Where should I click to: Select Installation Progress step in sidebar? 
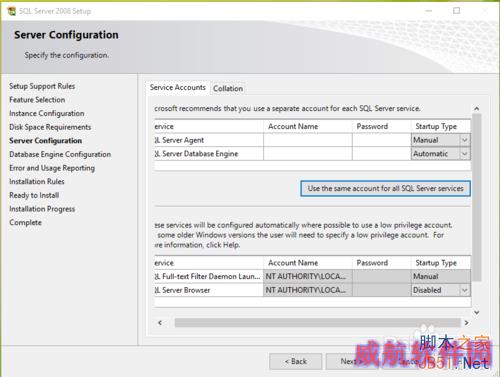point(42,209)
